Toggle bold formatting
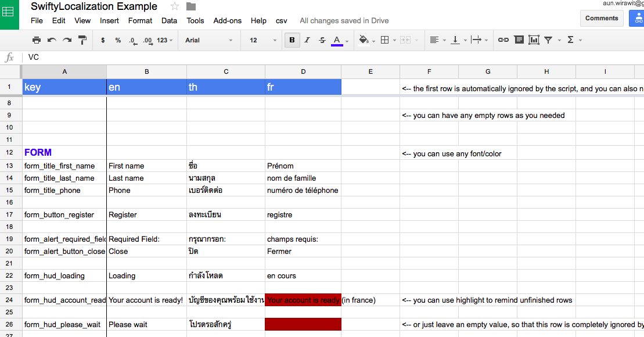Viewport: 644px width, 337px height. (x=292, y=40)
